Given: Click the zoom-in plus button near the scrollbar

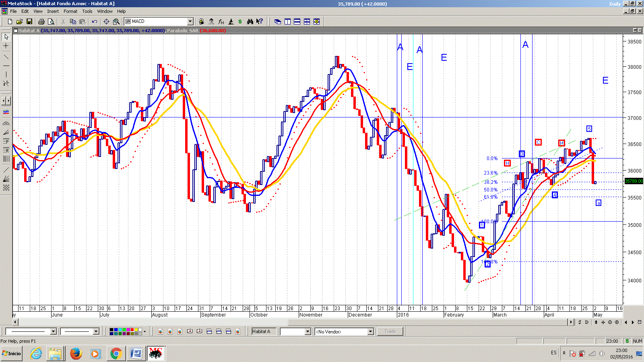Looking at the screenshot, I should [617, 322].
